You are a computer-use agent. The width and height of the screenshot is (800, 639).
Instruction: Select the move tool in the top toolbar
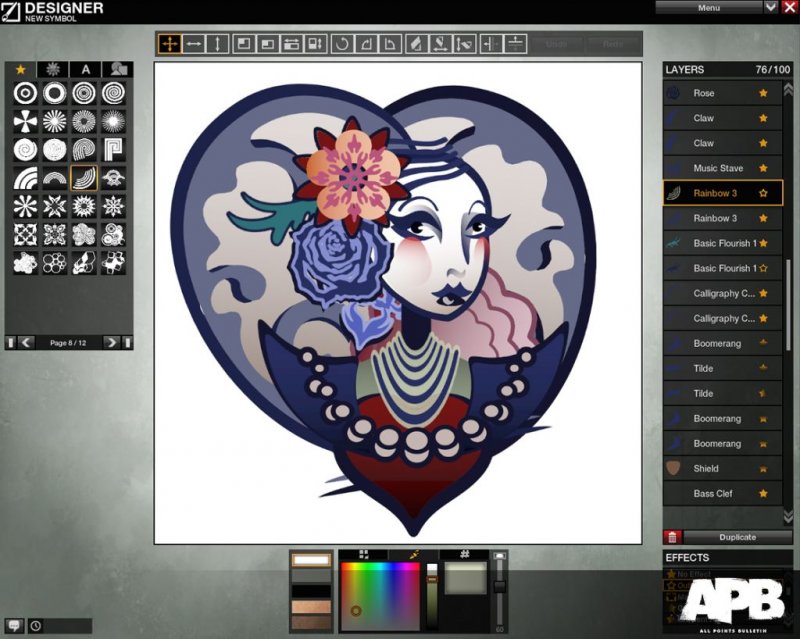tap(170, 44)
